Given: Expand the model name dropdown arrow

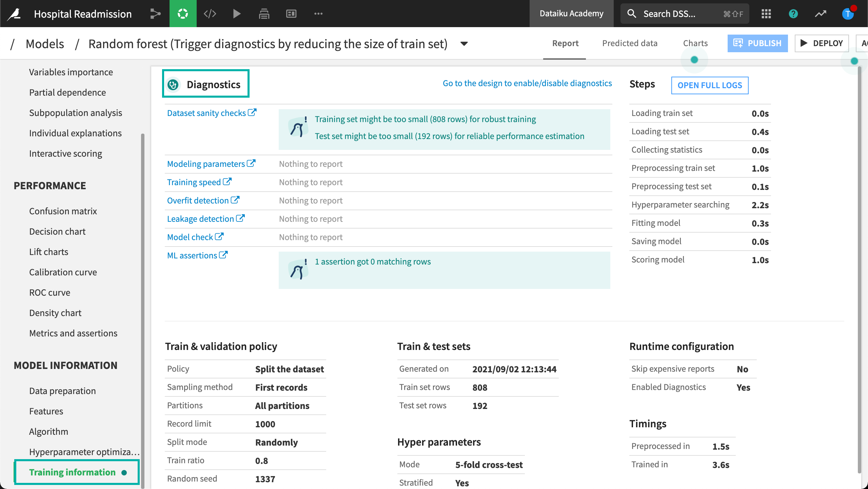Looking at the screenshot, I should [x=464, y=44].
